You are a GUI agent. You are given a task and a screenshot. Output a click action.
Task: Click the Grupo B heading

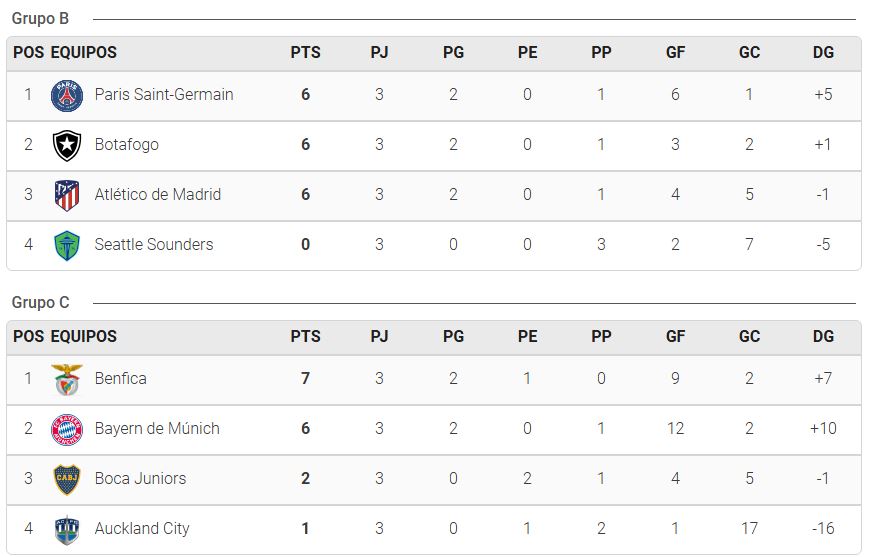pos(40,19)
